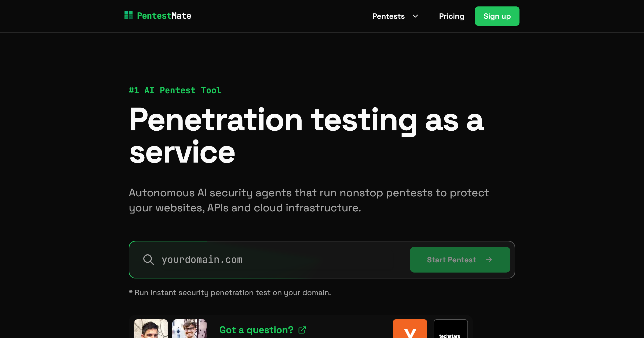
Task: Select Pricing in the navigation bar
Action: tap(451, 16)
